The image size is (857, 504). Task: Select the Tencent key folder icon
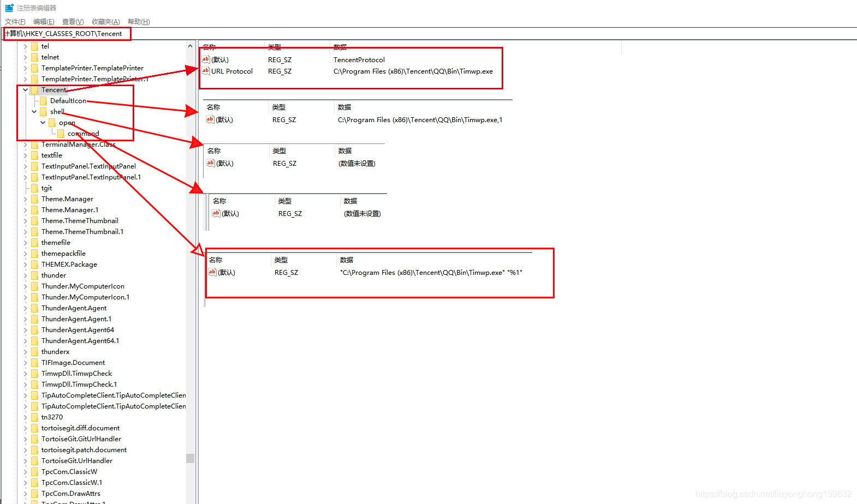pyautogui.click(x=35, y=90)
